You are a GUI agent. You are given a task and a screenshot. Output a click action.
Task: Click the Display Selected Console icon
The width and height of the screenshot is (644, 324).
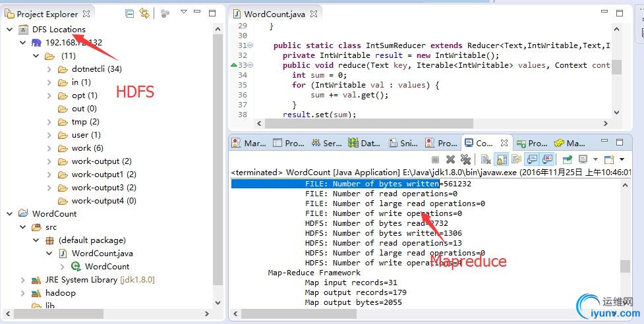click(x=583, y=159)
